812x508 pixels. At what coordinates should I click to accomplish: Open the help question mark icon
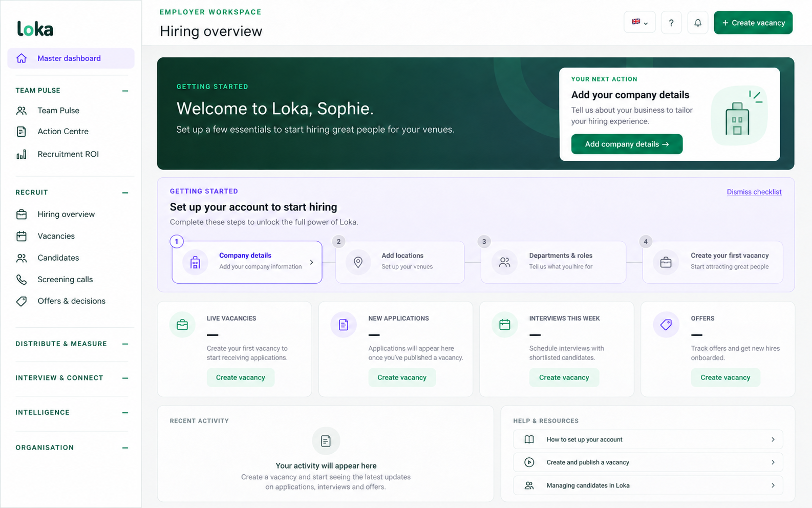[x=671, y=23]
